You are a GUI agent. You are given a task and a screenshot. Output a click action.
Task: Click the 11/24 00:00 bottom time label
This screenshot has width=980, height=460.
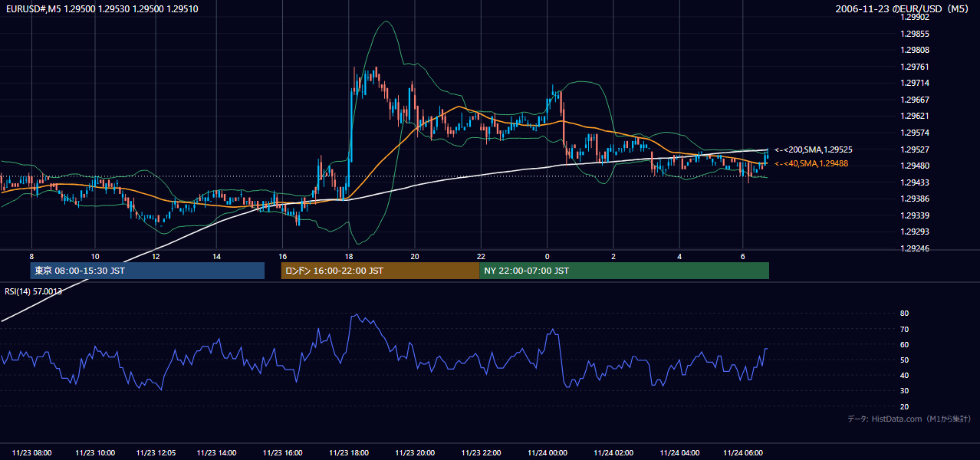(547, 452)
